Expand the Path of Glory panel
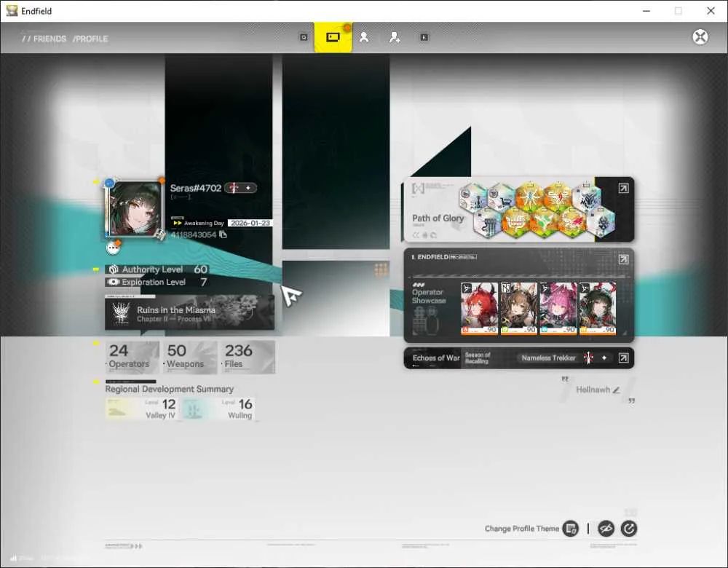 pos(623,188)
